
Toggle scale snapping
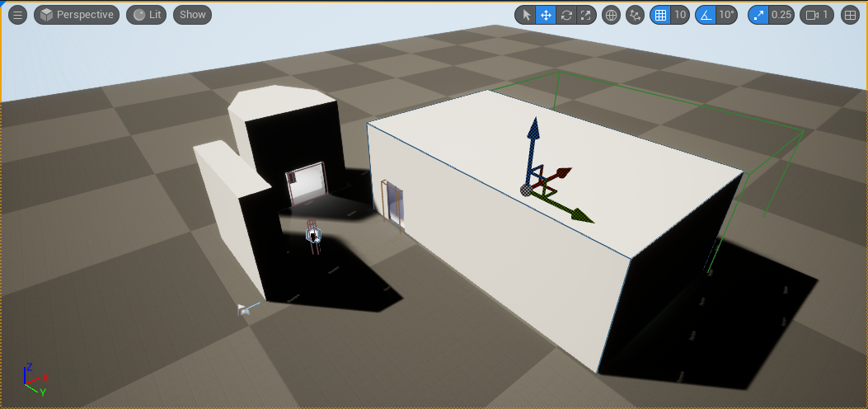tap(758, 15)
